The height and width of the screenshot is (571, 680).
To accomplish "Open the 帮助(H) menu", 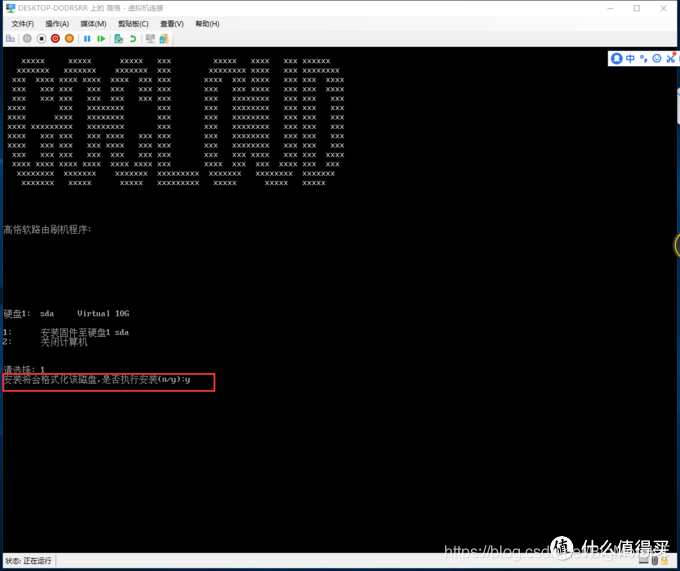I will click(x=207, y=24).
